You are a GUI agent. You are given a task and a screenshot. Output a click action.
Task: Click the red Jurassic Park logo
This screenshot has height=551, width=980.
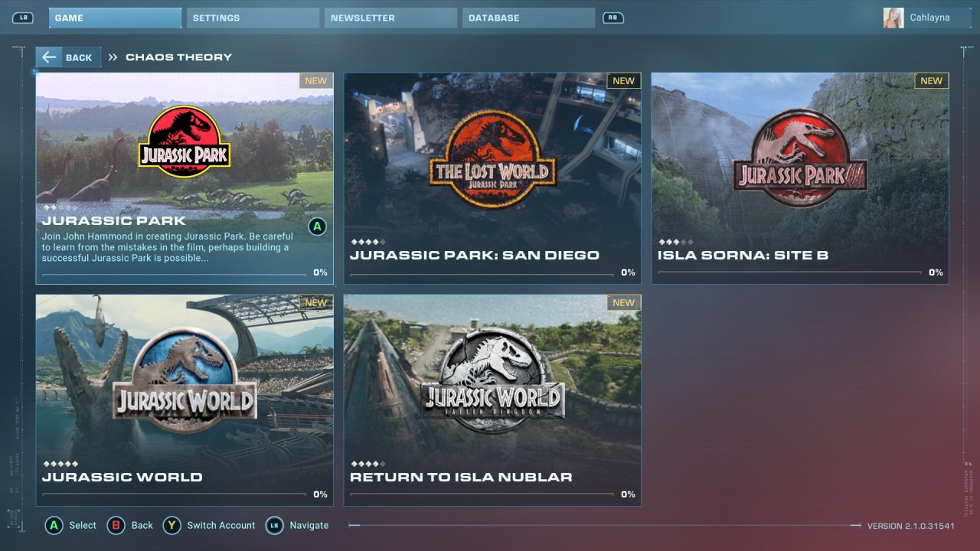[x=185, y=142]
